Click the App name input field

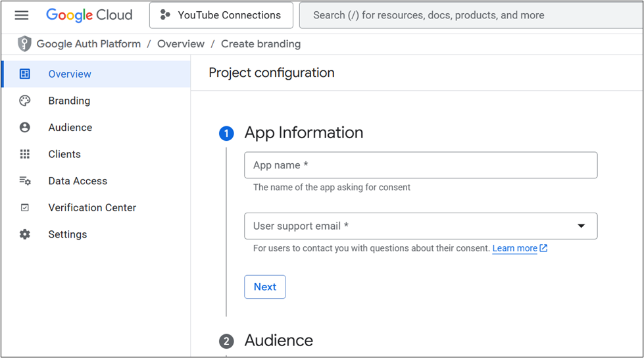coord(420,165)
